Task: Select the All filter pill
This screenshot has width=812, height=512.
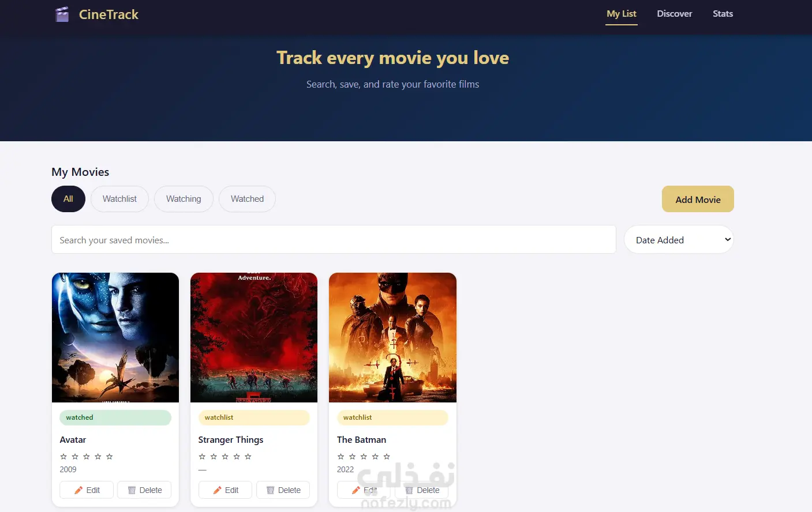Action: [x=68, y=199]
